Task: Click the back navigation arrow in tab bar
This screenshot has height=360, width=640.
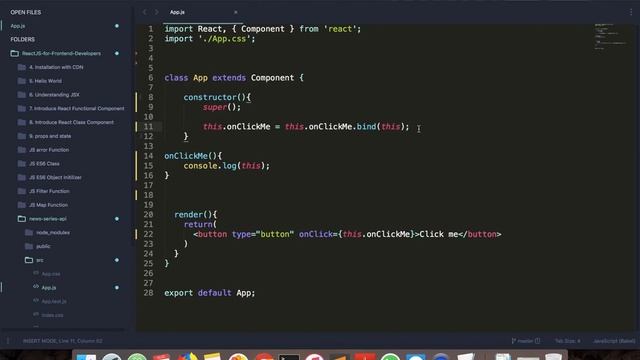Action: click(x=144, y=12)
